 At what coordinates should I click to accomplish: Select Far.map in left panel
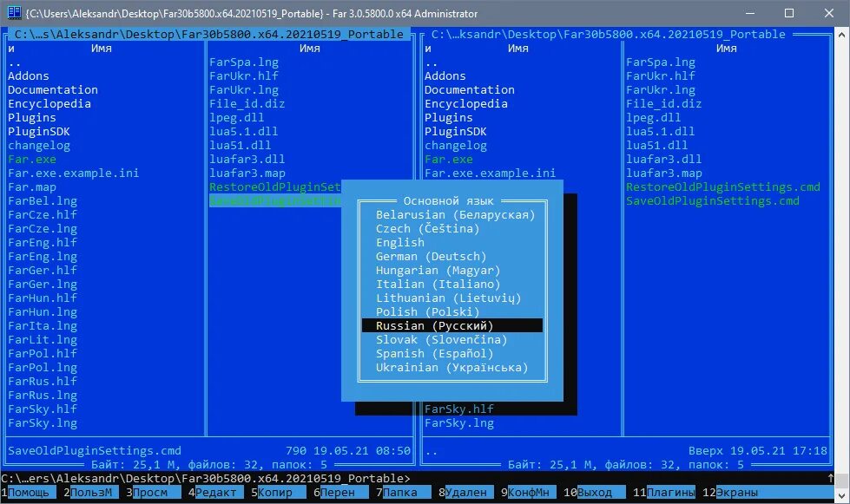click(31, 187)
